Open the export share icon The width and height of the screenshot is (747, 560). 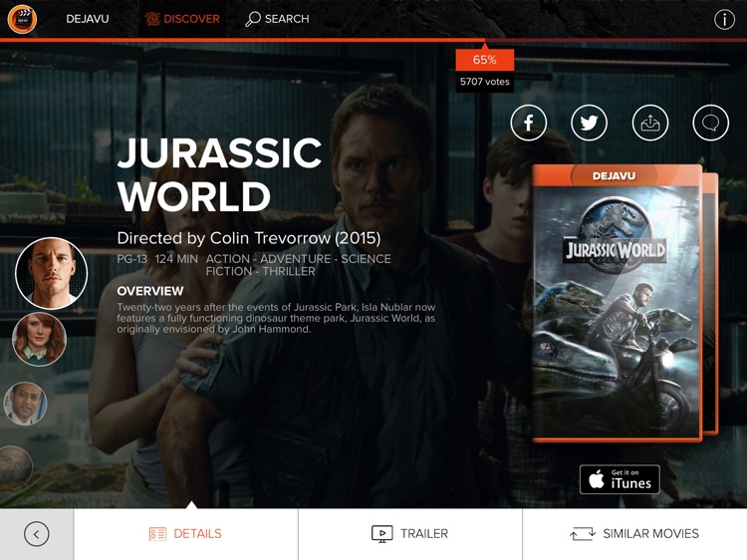pyautogui.click(x=649, y=123)
